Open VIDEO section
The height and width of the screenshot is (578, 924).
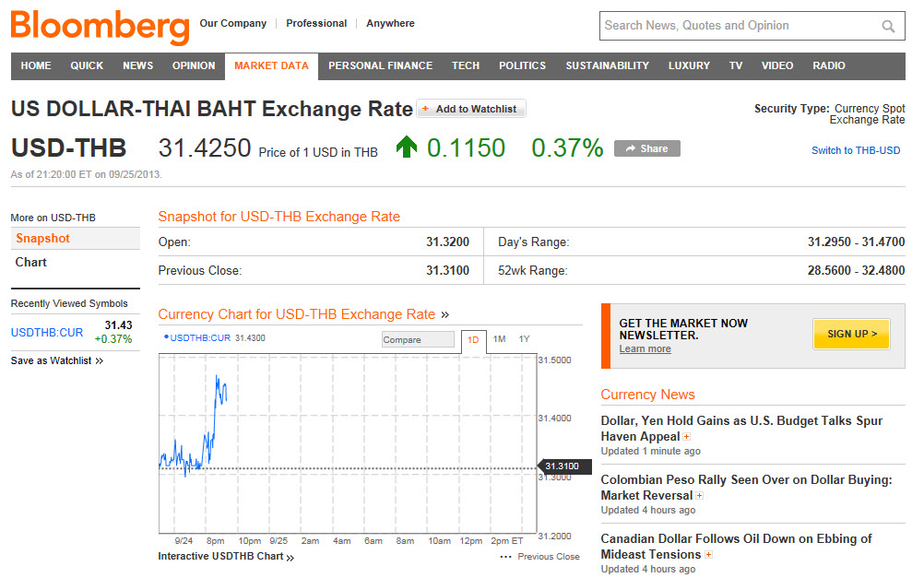777,66
